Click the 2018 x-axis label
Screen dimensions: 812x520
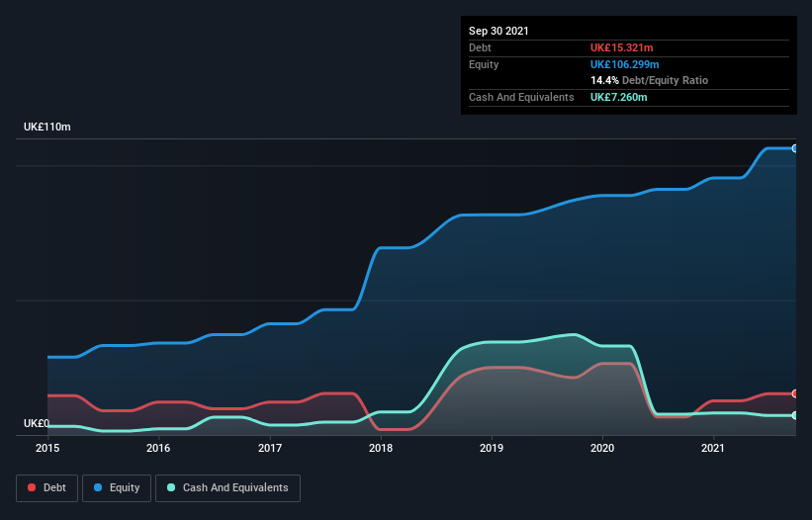pyautogui.click(x=381, y=448)
